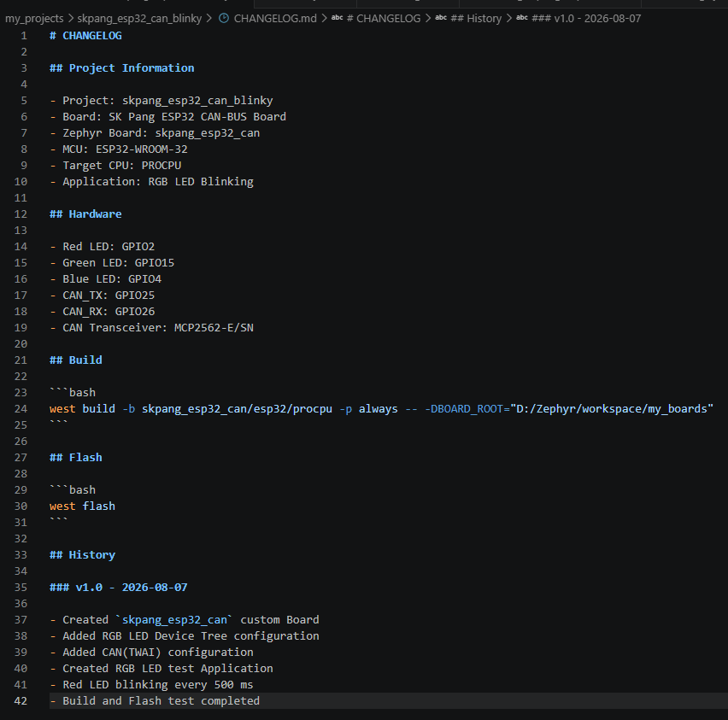Image resolution: width=728 pixels, height=720 pixels.
Task: Click the line 'MCU: ESP32-WROOM-32'
Action: click(119, 149)
